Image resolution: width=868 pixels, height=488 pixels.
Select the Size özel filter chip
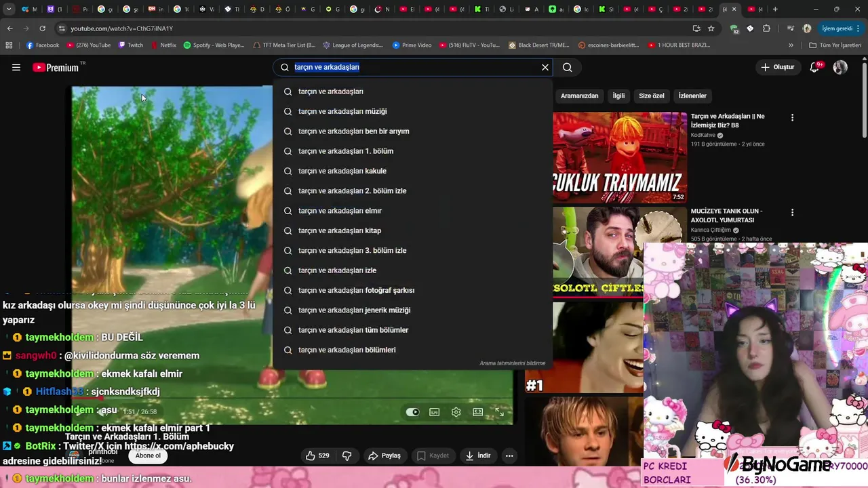click(651, 96)
